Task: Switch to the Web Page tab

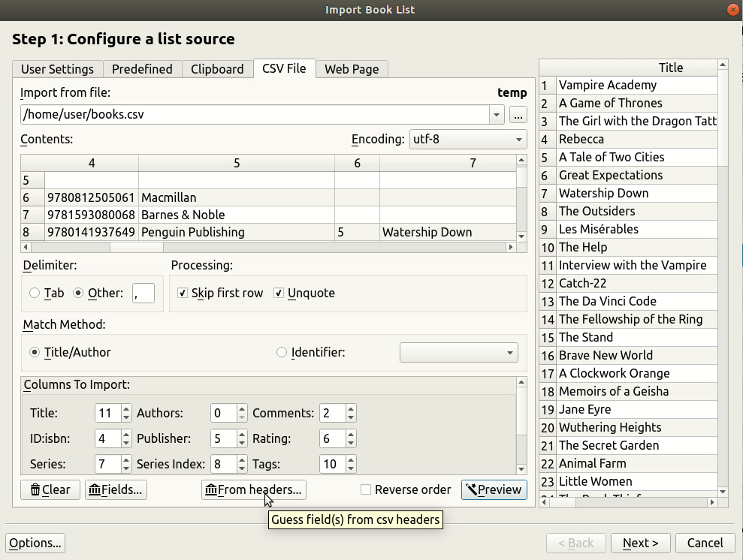Action: tap(351, 69)
